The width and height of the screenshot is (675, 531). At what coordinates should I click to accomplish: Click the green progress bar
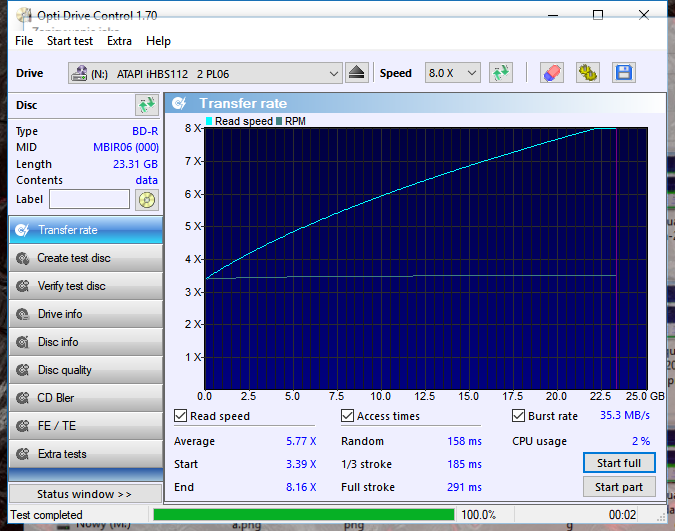304,515
